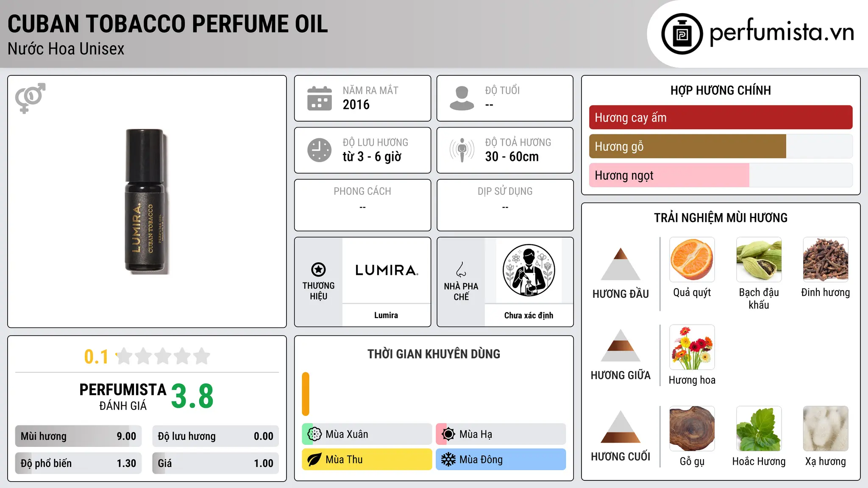Click the Dịp sử dụng heading

[505, 191]
